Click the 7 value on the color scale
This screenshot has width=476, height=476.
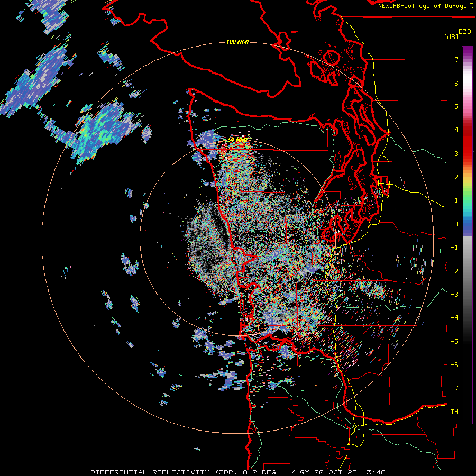(x=456, y=59)
